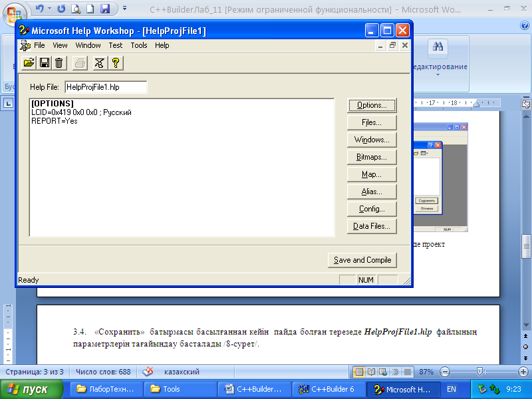Switch to Web Layout view in Word

(x=383, y=372)
